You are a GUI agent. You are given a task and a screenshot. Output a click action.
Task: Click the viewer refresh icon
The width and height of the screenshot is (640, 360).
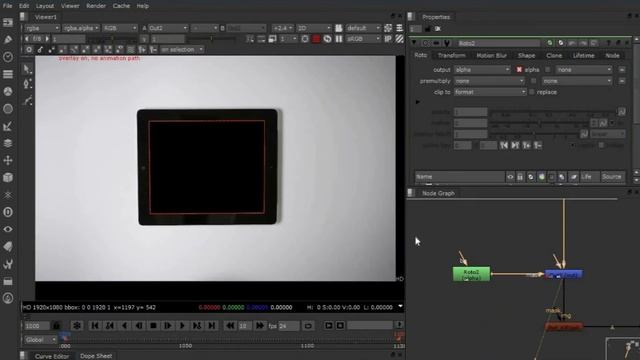click(327, 39)
